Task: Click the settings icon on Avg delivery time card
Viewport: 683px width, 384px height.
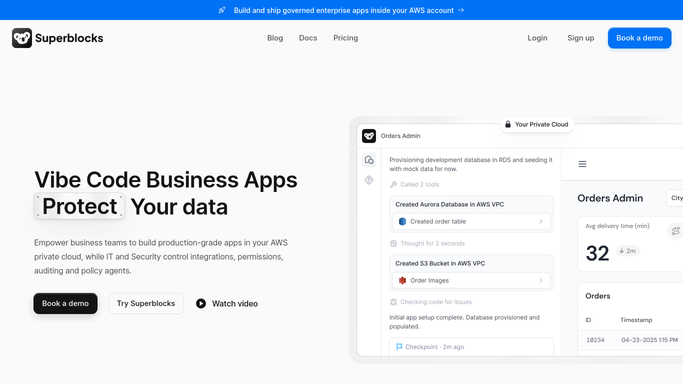Action: tap(676, 231)
